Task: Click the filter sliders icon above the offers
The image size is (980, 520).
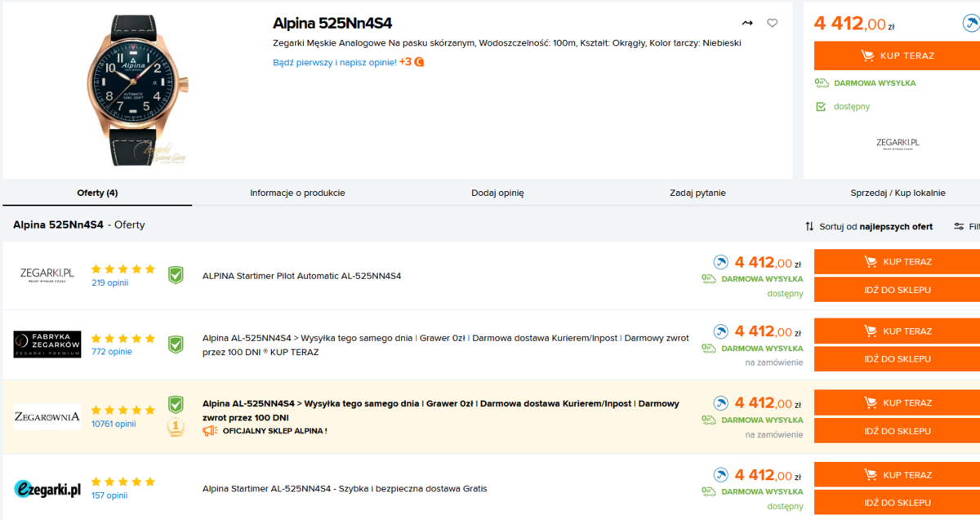Action: (x=960, y=226)
